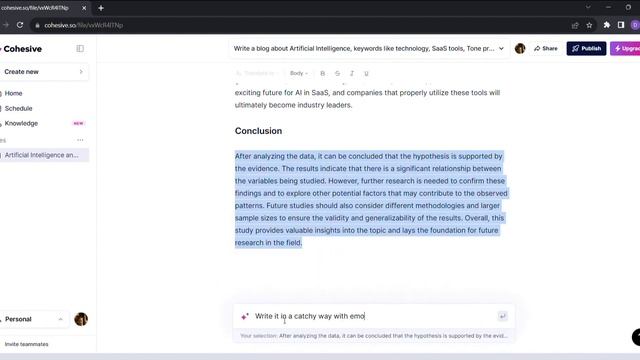
Task: Open the Translate to option in toolbar
Action: point(256,73)
